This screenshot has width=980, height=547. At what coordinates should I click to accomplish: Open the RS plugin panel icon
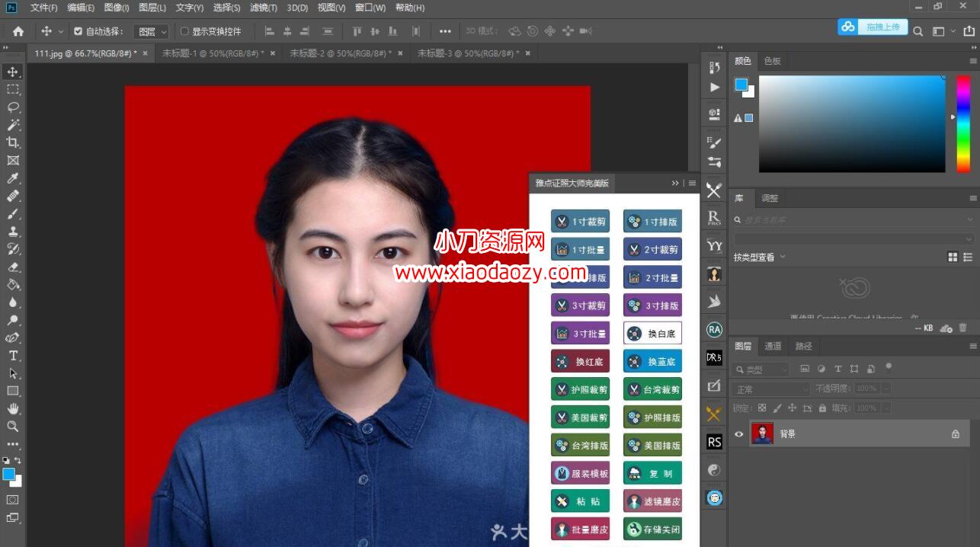(714, 442)
